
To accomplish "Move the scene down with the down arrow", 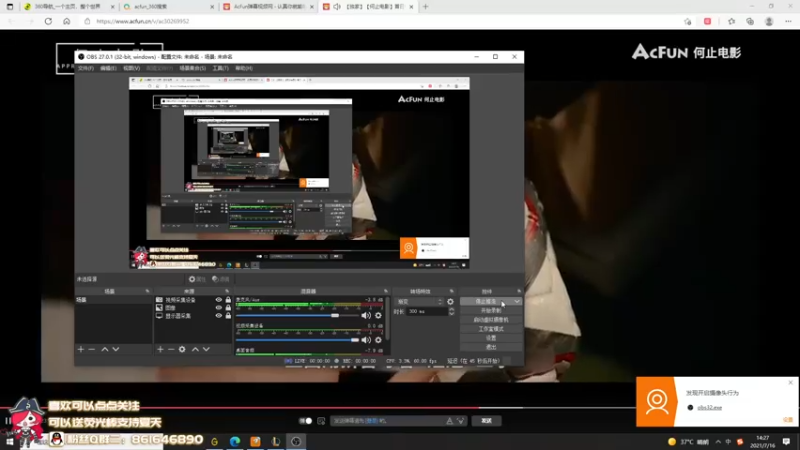I will tap(116, 349).
